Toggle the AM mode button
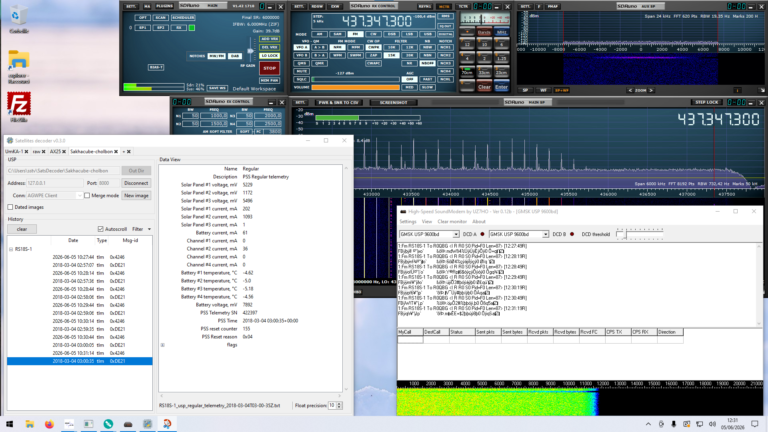The height and width of the screenshot is (432, 768). (x=319, y=34)
